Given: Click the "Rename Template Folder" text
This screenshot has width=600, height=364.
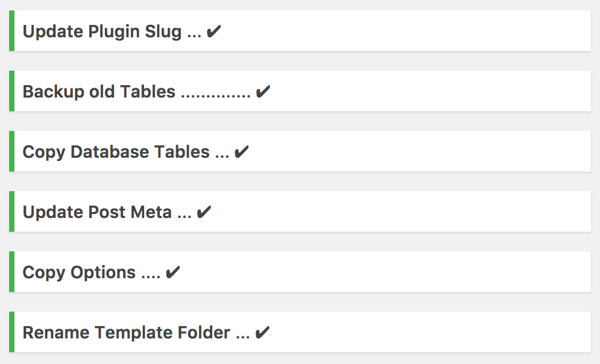Looking at the screenshot, I should (126, 333).
